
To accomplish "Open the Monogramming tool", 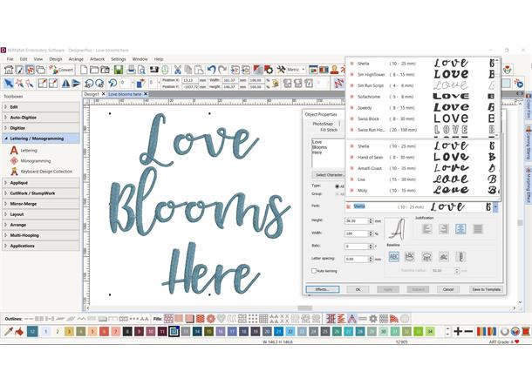I will 35,161.
